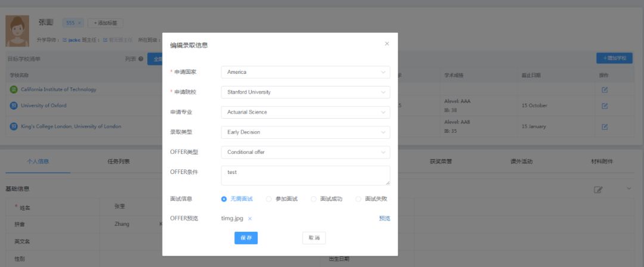
Task: Remove the timg.jpg attachment with X icon
Action: coord(250,219)
